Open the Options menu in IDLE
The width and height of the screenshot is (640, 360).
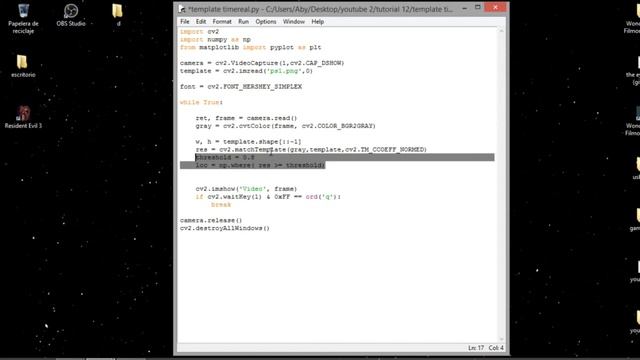coord(266,22)
